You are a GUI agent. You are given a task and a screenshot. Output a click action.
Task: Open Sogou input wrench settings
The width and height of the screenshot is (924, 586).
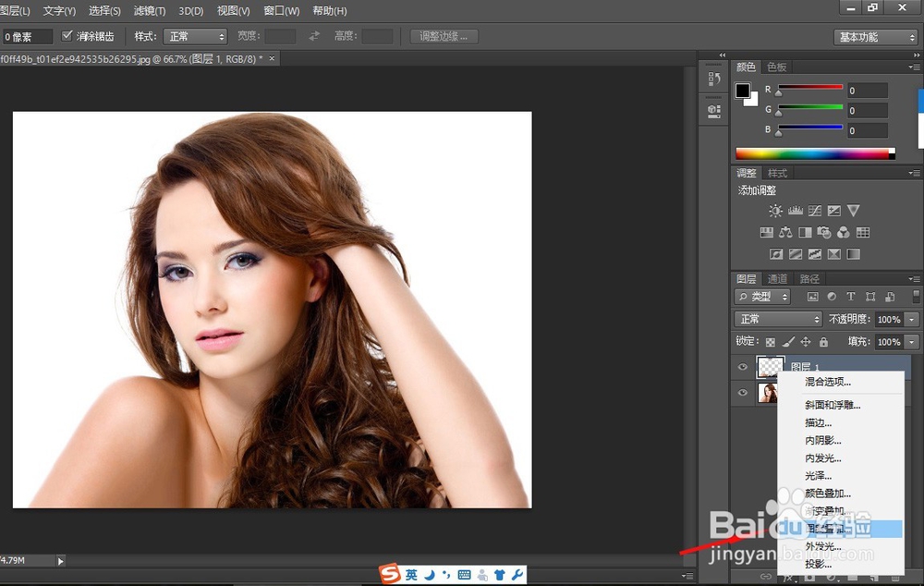pyautogui.click(x=518, y=575)
